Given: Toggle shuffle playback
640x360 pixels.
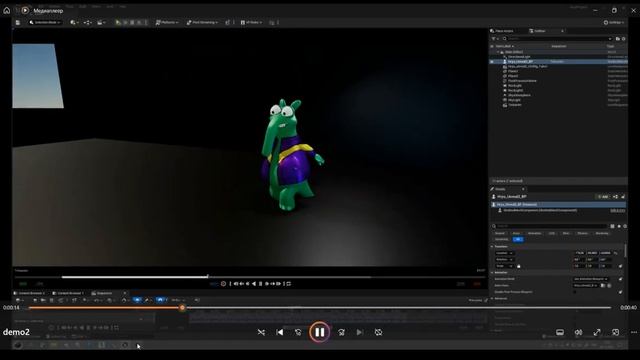Looking at the screenshot, I should (261, 333).
